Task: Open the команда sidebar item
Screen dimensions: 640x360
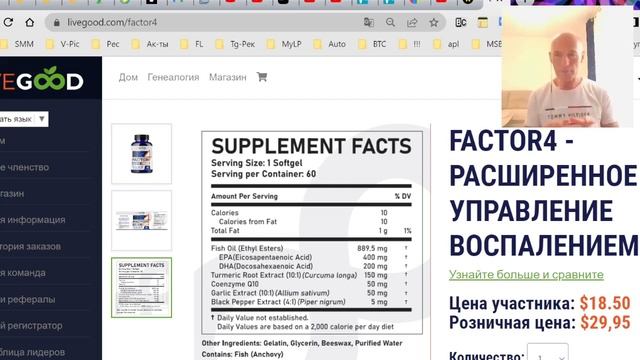Action: pos(23,273)
